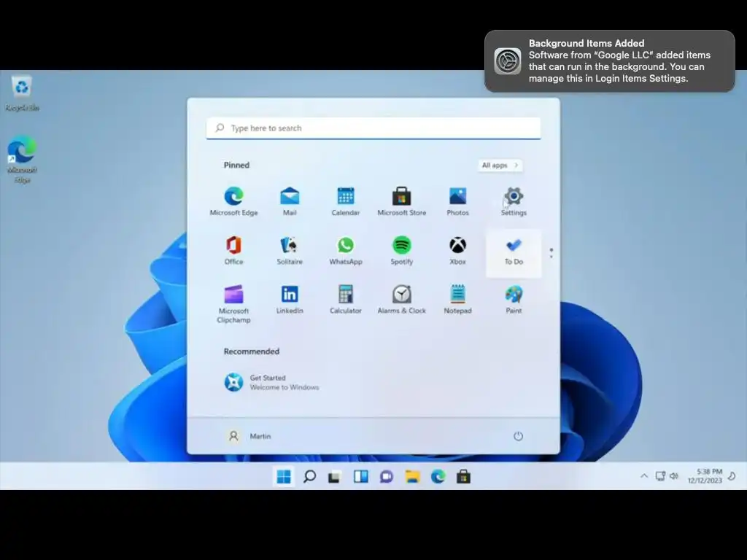
Task: Click the pinned apps page dots
Action: coord(551,253)
